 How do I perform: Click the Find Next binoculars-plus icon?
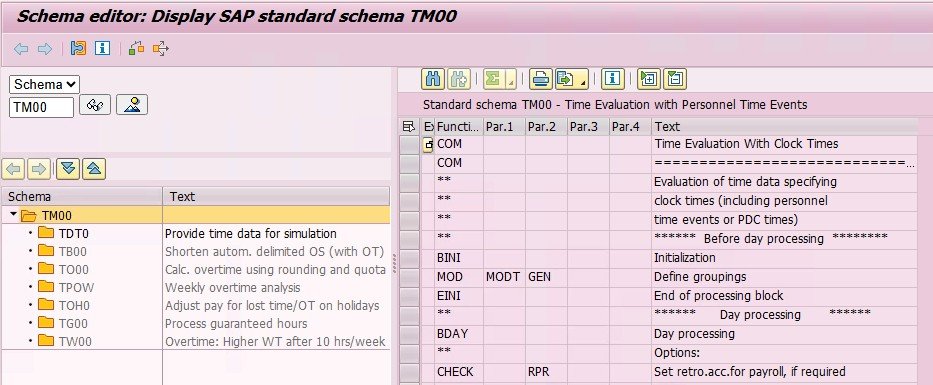pyautogui.click(x=459, y=79)
